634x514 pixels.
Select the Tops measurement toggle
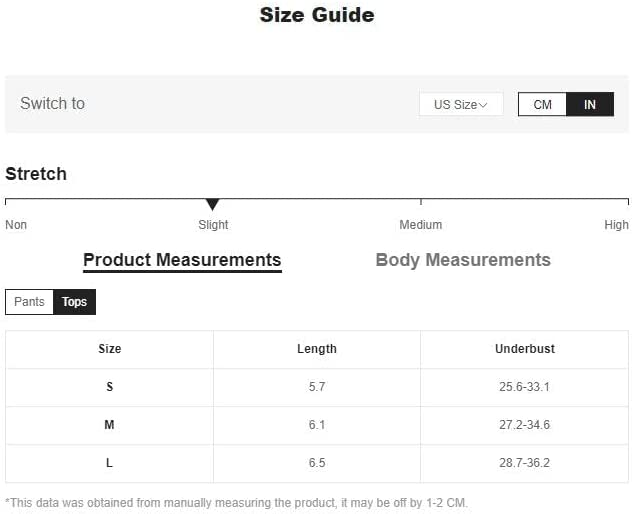pos(74,302)
